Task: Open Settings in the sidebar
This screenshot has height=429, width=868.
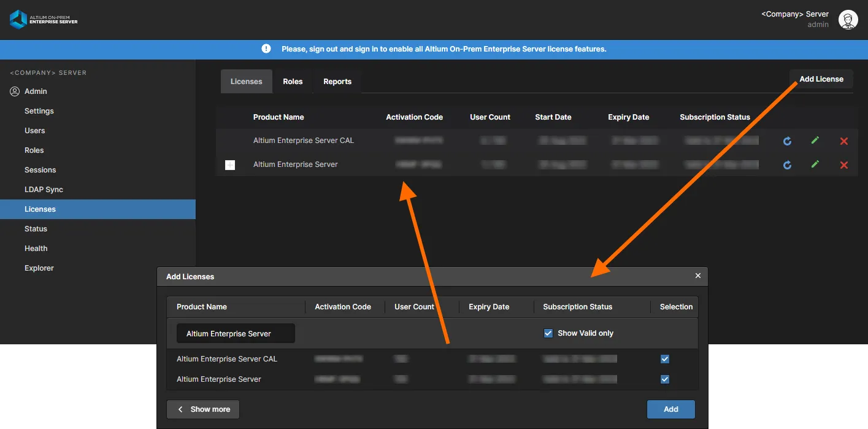Action: (x=39, y=111)
